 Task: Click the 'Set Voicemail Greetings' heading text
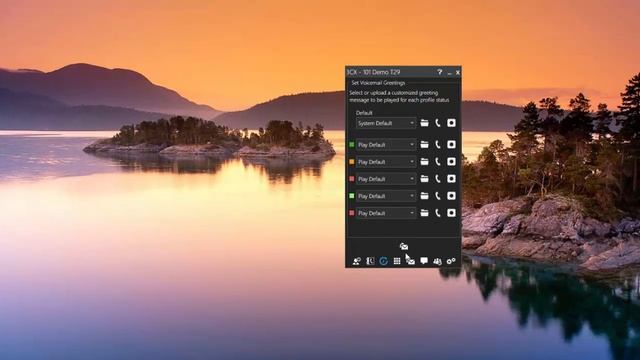(378, 83)
